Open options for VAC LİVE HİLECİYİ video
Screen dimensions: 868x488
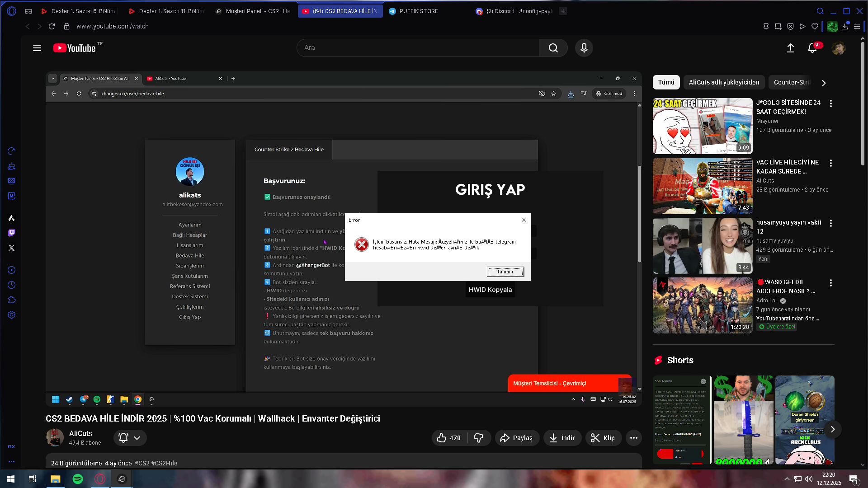(830, 163)
